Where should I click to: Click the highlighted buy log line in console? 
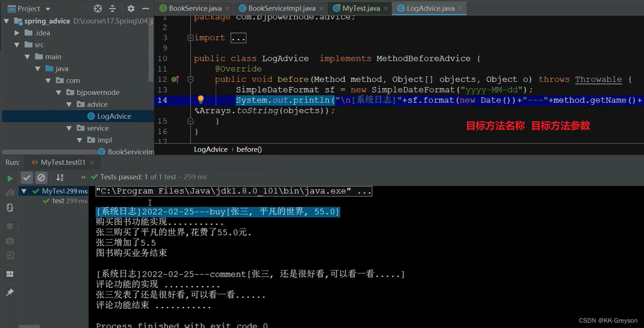point(218,212)
